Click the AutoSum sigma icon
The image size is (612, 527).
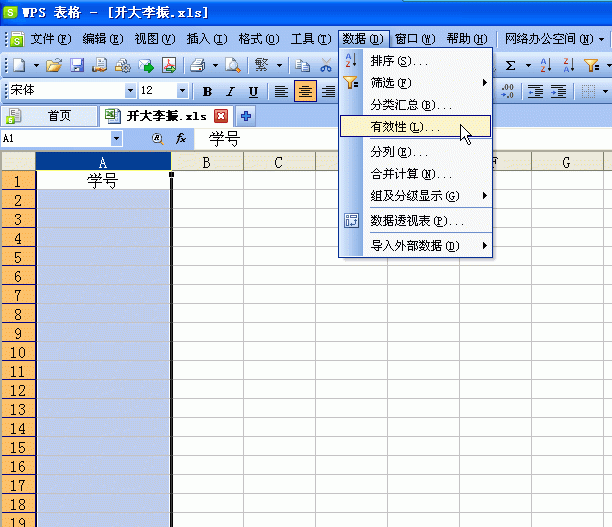click(x=511, y=66)
